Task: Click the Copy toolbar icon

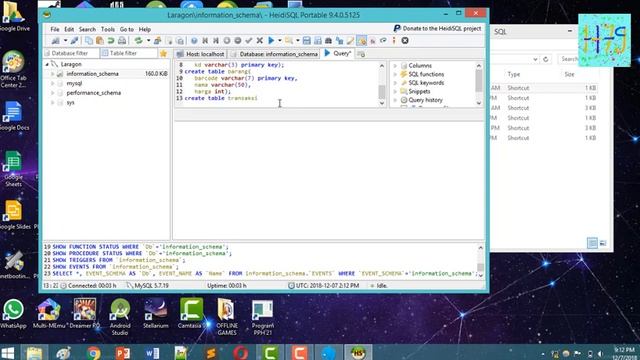Action: 89,40
